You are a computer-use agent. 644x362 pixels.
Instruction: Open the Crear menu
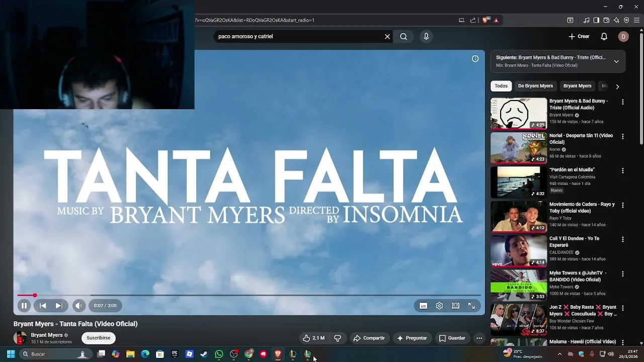tap(579, 36)
